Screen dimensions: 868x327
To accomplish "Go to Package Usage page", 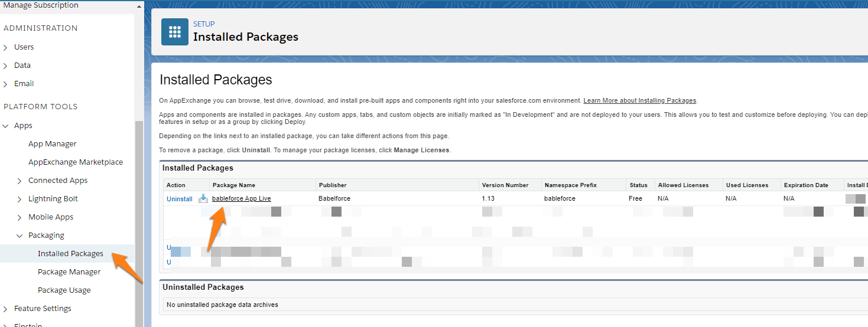I will (64, 290).
